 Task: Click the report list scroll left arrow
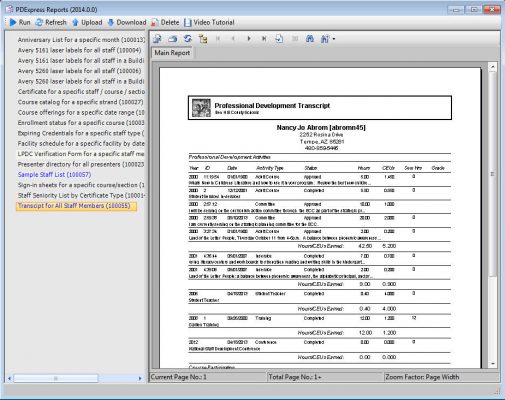click(x=9, y=378)
